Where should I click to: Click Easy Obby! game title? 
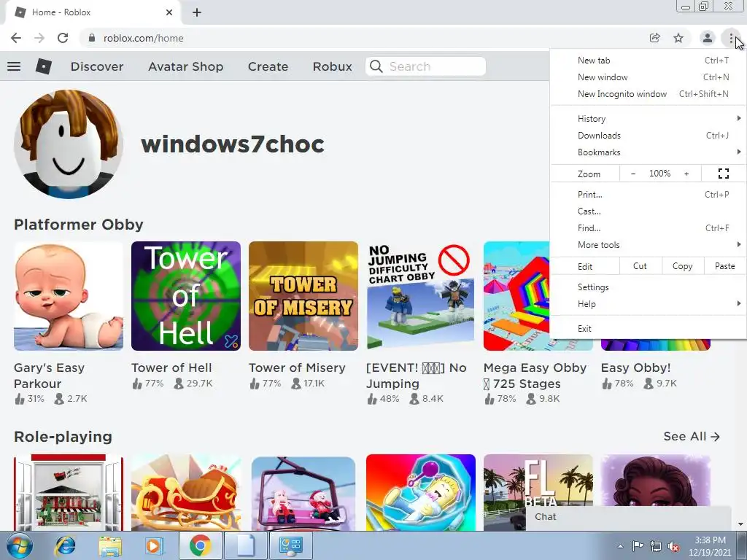[635, 368]
